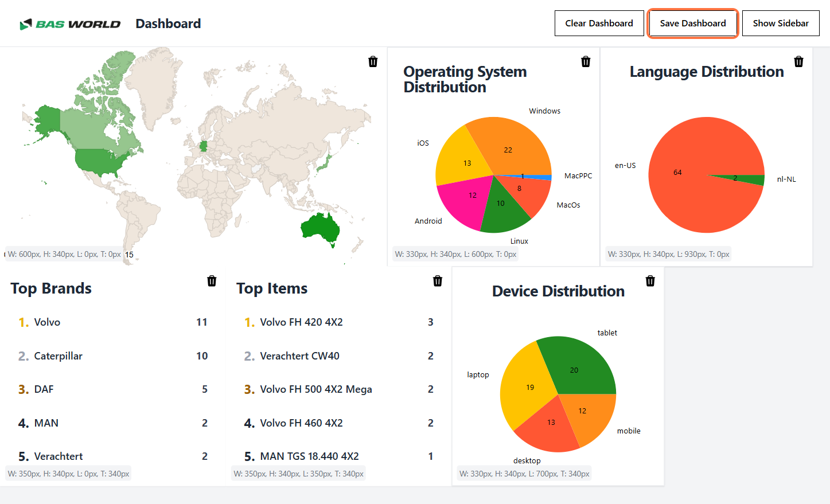The width and height of the screenshot is (830, 504).
Task: Click the Language Distribution title
Action: 707,72
